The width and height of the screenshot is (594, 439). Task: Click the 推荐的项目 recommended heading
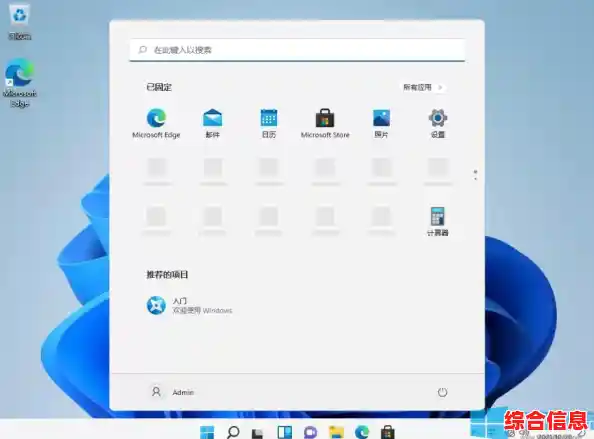[x=167, y=274]
